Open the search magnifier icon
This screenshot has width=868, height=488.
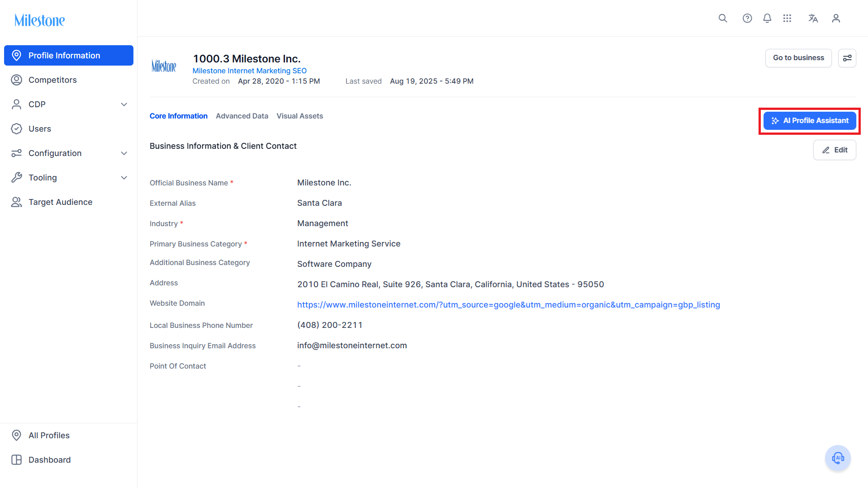[723, 18]
